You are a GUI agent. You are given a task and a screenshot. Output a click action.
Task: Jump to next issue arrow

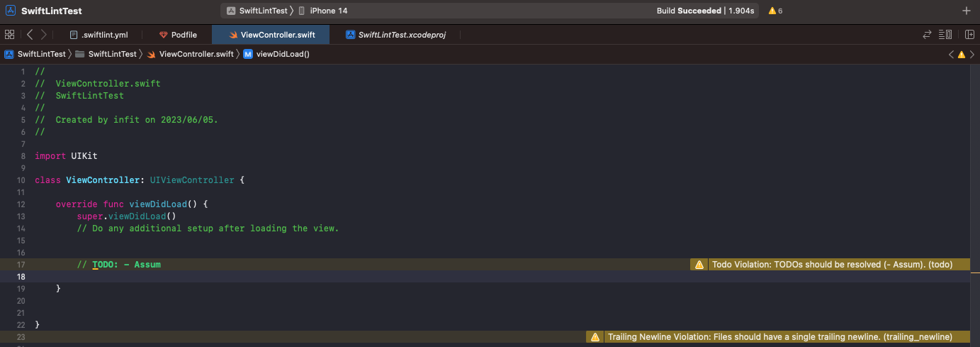point(972,54)
